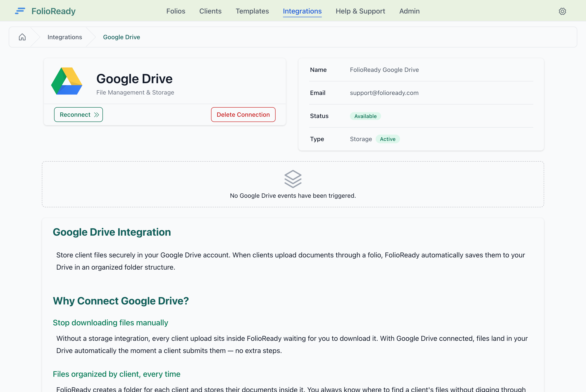Open the Folios menu
This screenshot has width=586, height=392.
coord(176,11)
